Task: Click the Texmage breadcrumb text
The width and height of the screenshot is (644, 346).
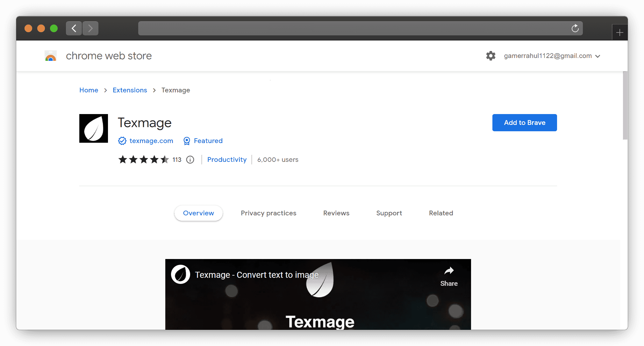Action: (x=176, y=90)
